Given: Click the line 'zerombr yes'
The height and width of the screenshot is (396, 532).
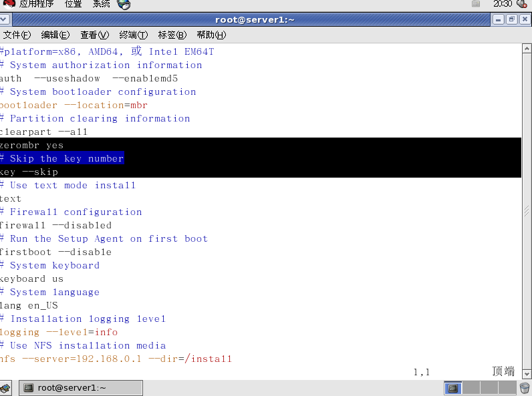Looking at the screenshot, I should [x=31, y=146].
